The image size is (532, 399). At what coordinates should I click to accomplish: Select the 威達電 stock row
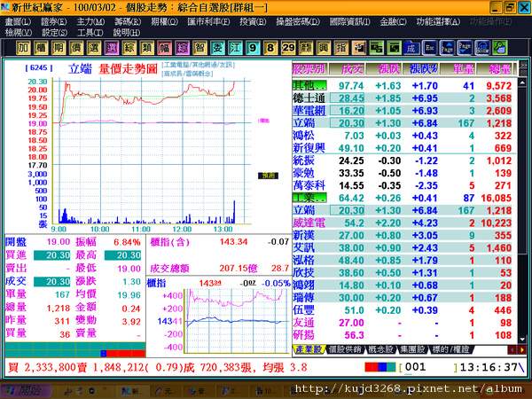(x=404, y=223)
